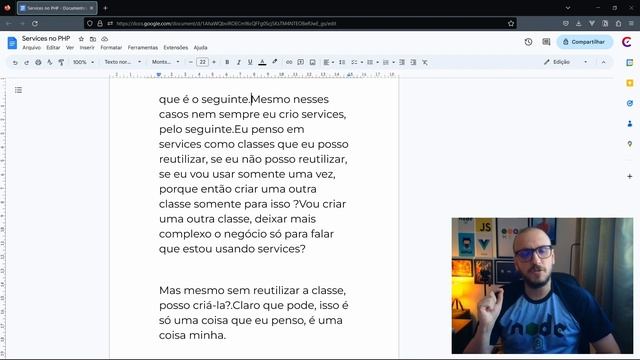Bookmark this page with the star
The height and width of the screenshot is (360, 640).
pos(511,24)
